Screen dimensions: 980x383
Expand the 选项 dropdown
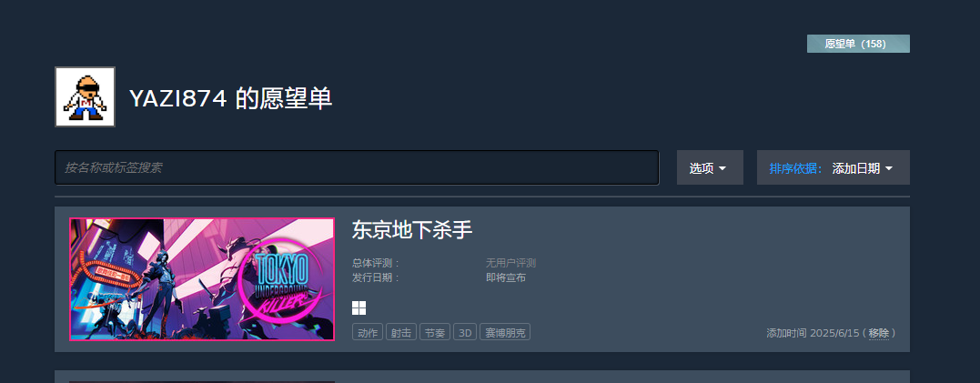pos(710,167)
